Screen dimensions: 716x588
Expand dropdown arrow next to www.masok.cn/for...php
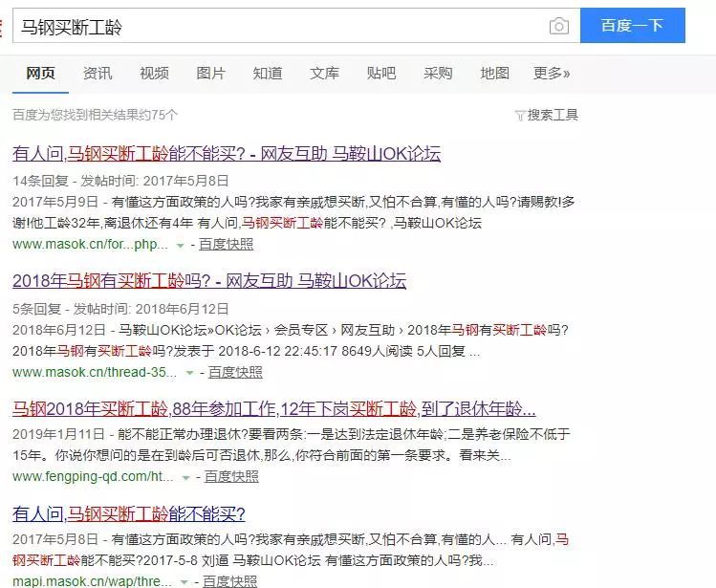[181, 246]
